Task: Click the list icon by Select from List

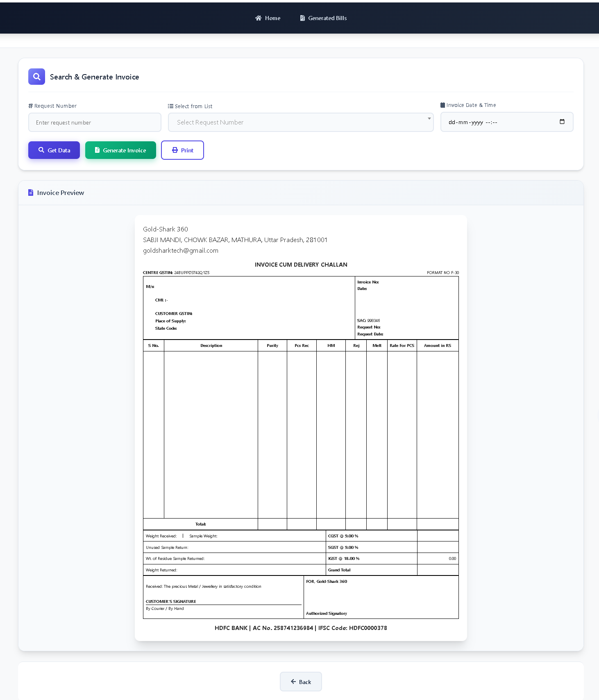Action: [x=170, y=106]
